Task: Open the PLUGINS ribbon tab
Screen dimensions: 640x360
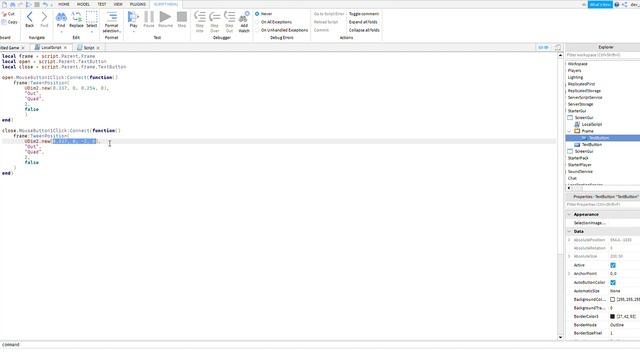Action: 138,4
